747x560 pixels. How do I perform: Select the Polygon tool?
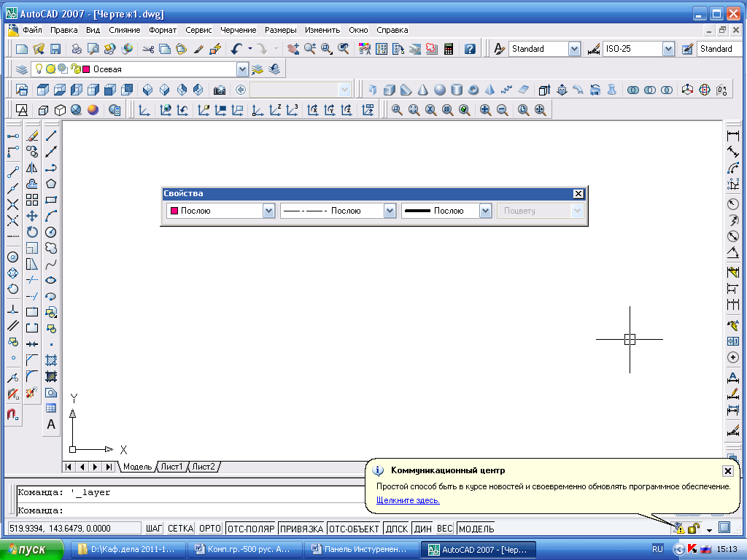(x=51, y=184)
